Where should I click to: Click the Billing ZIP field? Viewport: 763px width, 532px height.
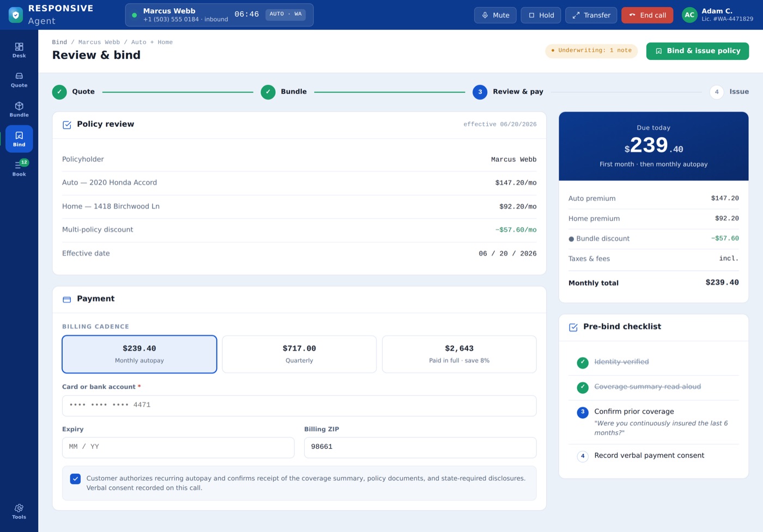(x=420, y=448)
